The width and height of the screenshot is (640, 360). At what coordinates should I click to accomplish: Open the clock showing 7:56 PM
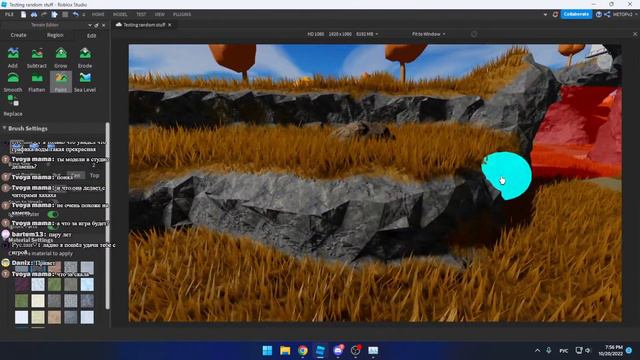pyautogui.click(x=611, y=350)
